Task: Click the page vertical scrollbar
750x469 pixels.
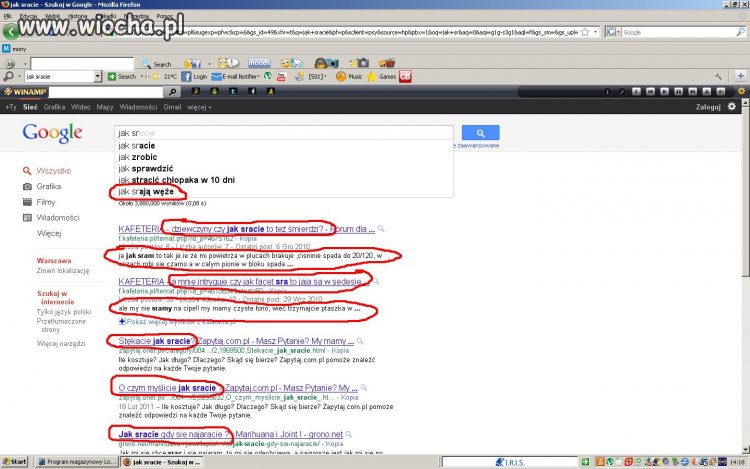Action: click(x=746, y=276)
